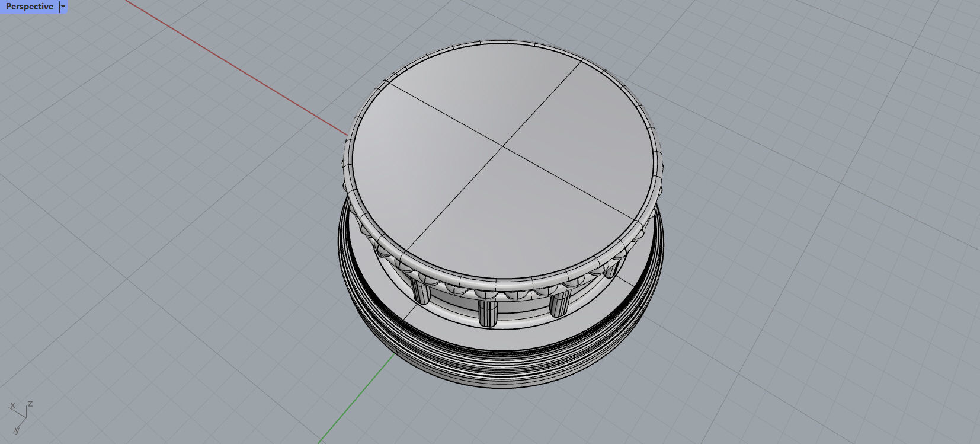Open the Perspective viewport dropdown arrow
The height and width of the screenshot is (444, 980).
[63, 7]
